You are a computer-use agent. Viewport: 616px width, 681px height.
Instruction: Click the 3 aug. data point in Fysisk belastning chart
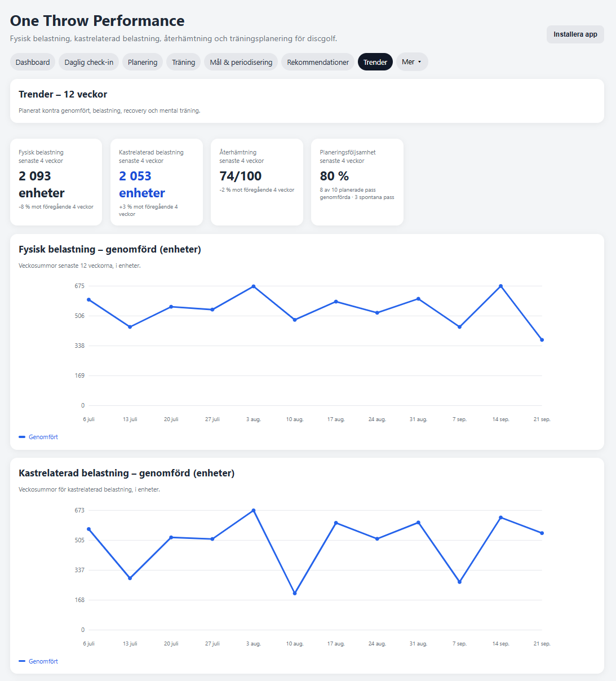pos(254,286)
